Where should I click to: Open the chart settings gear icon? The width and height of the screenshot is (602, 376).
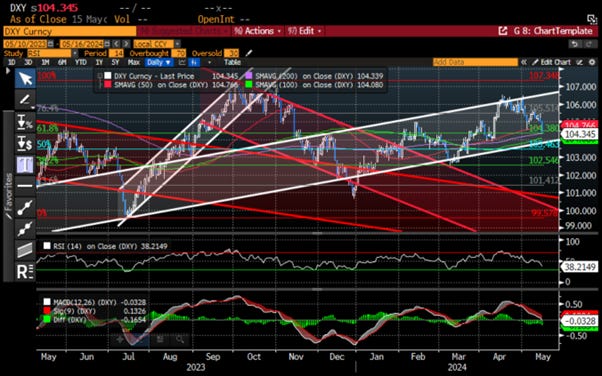(592, 62)
